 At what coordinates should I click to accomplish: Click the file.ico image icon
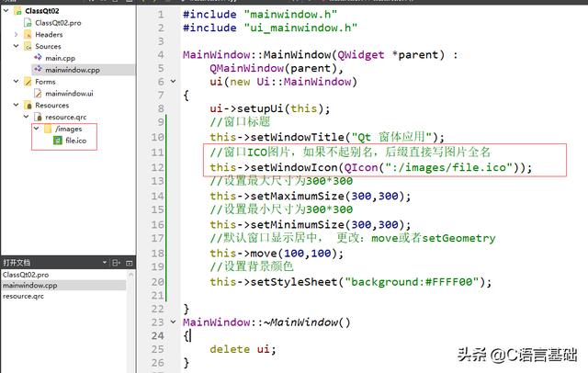pos(57,141)
